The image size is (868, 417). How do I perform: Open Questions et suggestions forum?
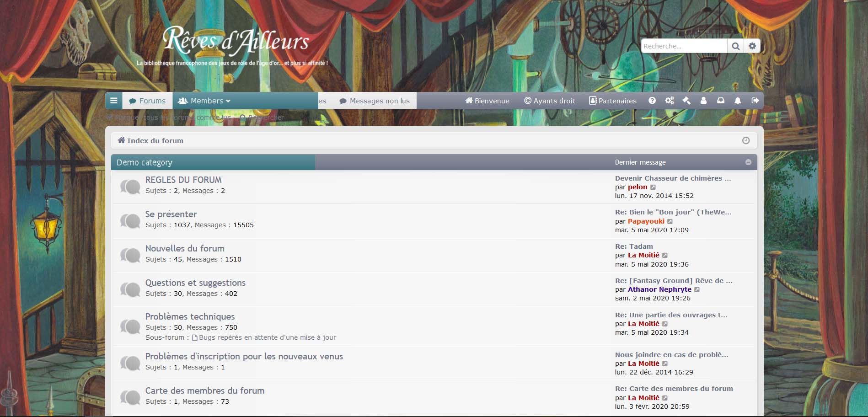[x=195, y=283]
